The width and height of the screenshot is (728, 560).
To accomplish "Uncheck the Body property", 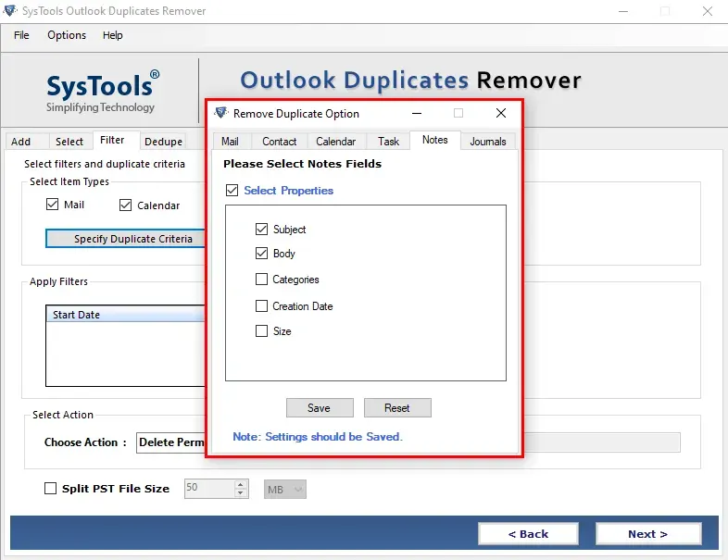I will coord(261,253).
